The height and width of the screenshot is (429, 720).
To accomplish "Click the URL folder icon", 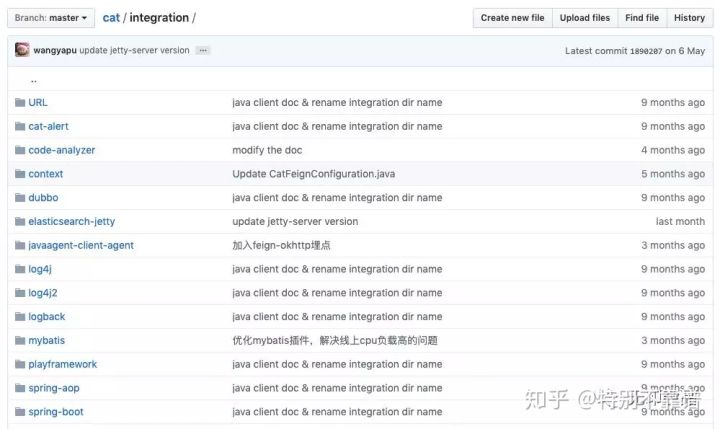I will click(x=20, y=102).
